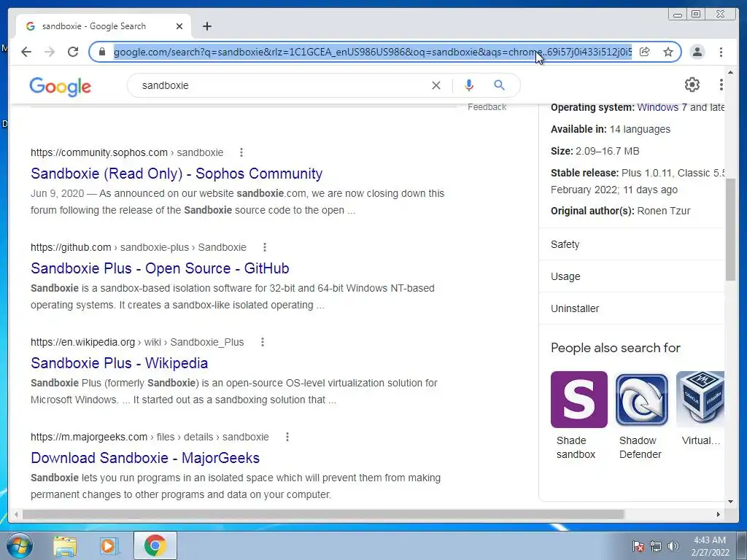
Task: Submit search with the magnifier icon
Action: pos(499,85)
